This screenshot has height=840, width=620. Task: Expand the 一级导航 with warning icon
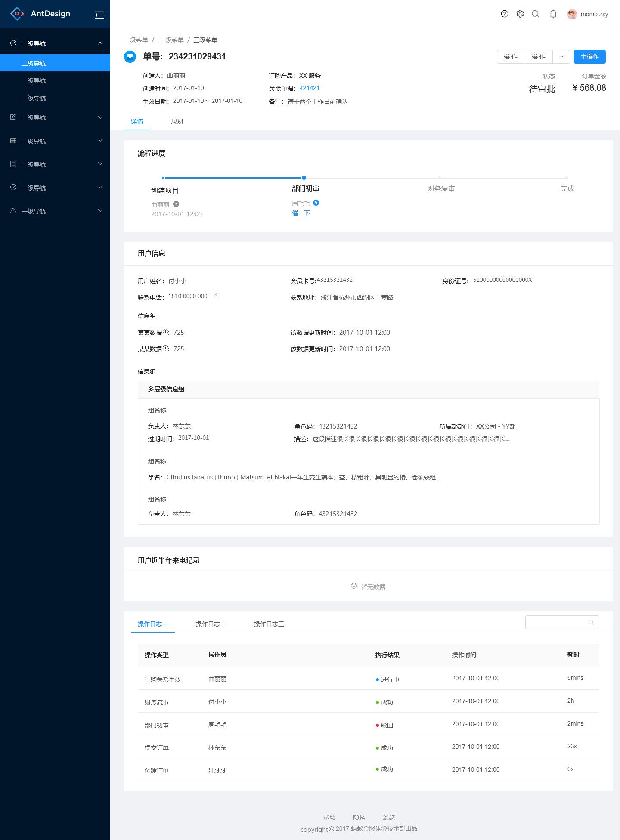[100, 210]
